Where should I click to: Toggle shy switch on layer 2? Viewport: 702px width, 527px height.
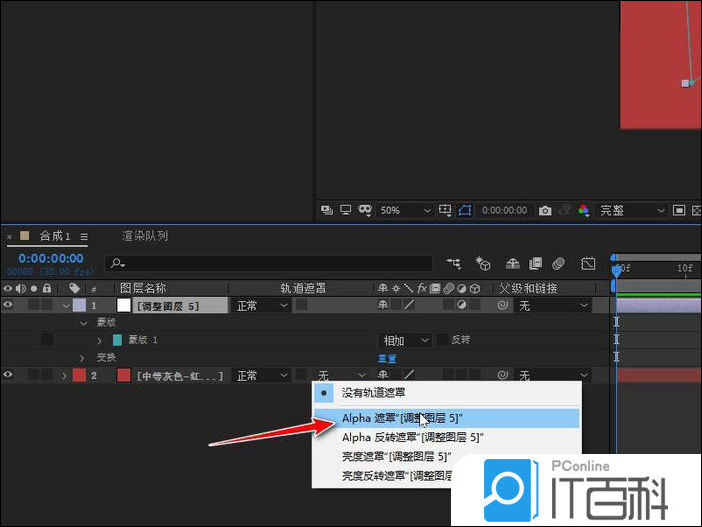click(x=383, y=375)
